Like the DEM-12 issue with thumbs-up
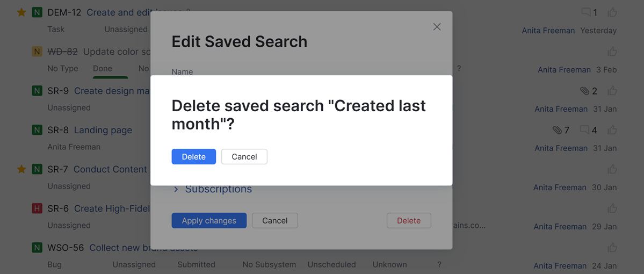Viewport: 644px width, 274px height. 612,12
